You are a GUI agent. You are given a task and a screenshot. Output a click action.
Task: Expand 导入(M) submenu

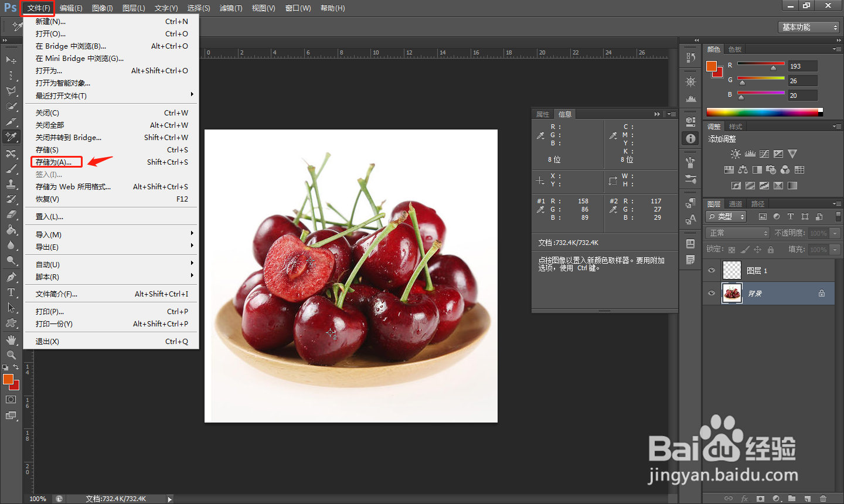click(111, 234)
